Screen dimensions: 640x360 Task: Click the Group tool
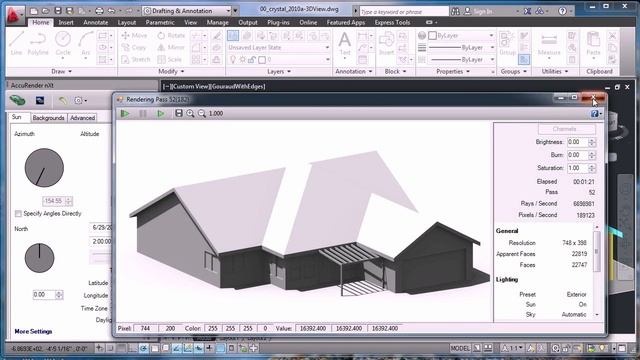click(507, 43)
